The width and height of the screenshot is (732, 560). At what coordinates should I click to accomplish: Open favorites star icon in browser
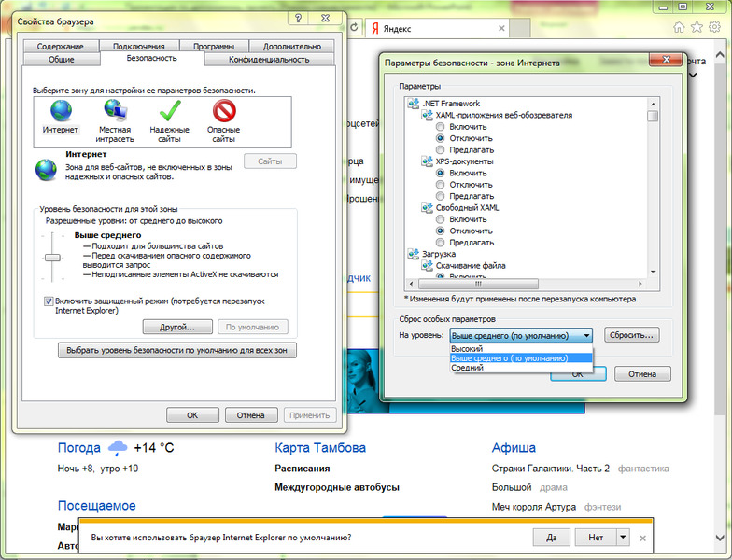pyautogui.click(x=697, y=27)
